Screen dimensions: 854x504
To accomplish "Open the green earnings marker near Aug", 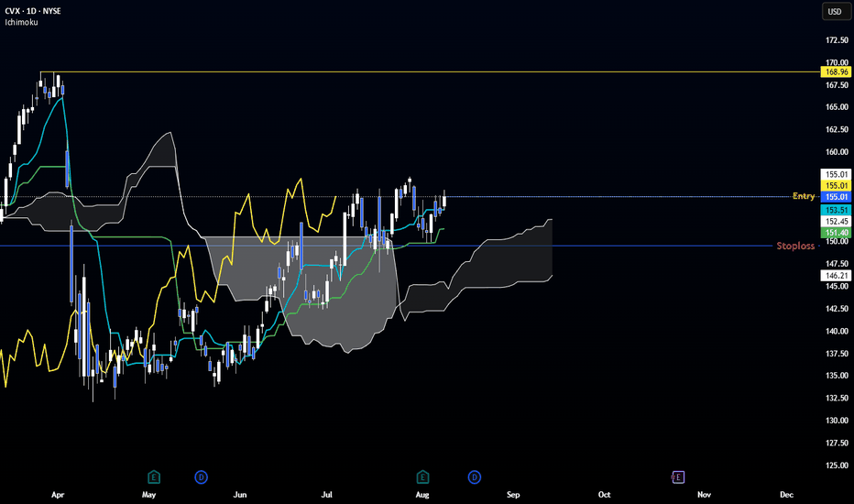I will (x=422, y=477).
